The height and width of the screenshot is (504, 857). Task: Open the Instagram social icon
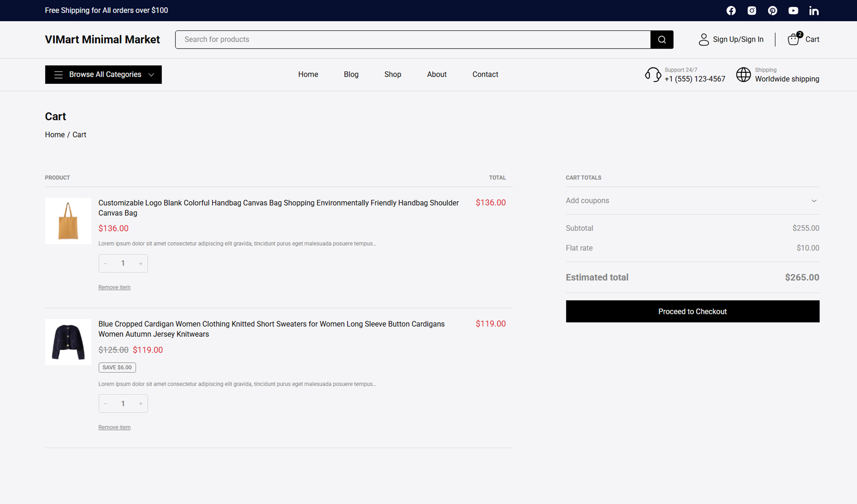[752, 10]
